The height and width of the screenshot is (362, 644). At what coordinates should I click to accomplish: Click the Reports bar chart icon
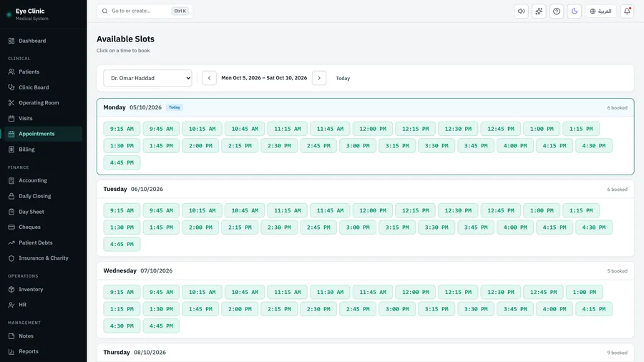[x=11, y=352]
